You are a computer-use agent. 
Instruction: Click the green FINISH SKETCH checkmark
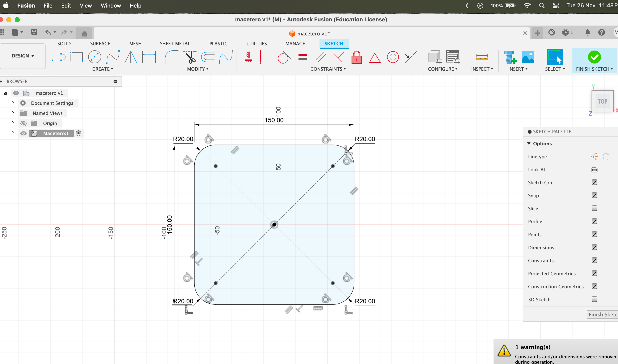tap(594, 57)
